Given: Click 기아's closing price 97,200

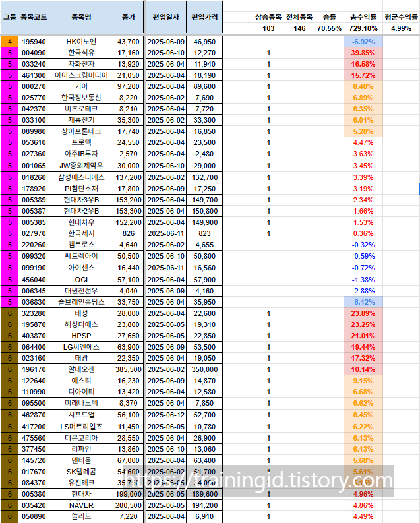Looking at the screenshot, I should tap(129, 86).
